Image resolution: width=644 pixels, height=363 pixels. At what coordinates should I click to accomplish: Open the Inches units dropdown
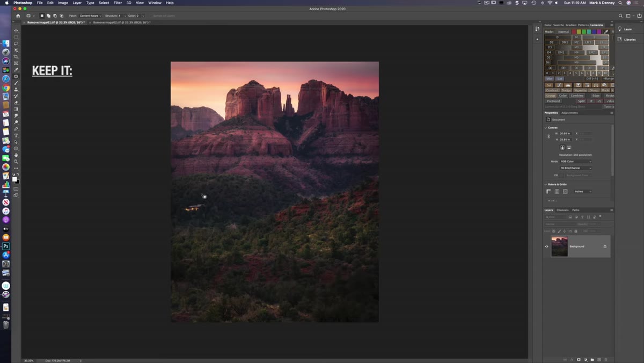pos(582,191)
